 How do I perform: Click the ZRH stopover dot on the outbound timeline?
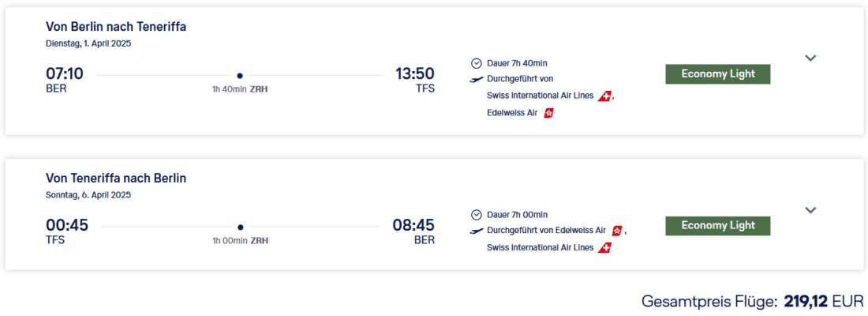point(240,76)
